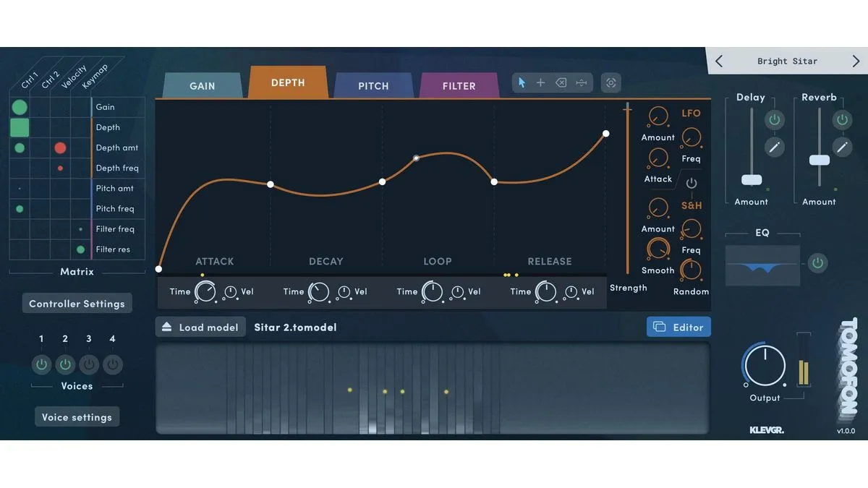Go to next preset with right chevron
Viewport: 868px width, 488px height.
(856, 61)
